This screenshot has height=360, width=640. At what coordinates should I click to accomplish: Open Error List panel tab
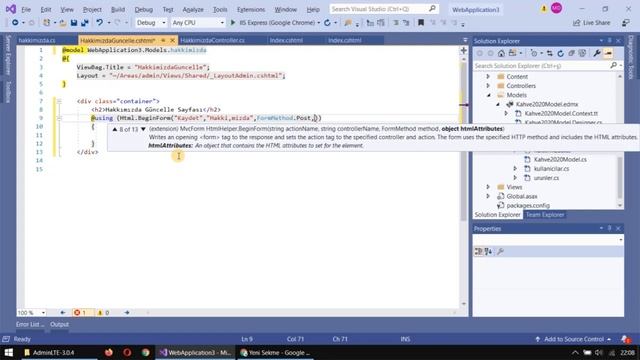pyautogui.click(x=30, y=324)
